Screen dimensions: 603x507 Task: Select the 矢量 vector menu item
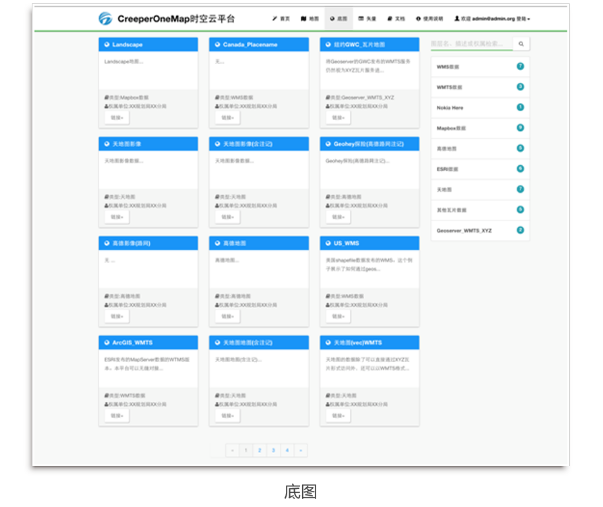(x=368, y=19)
